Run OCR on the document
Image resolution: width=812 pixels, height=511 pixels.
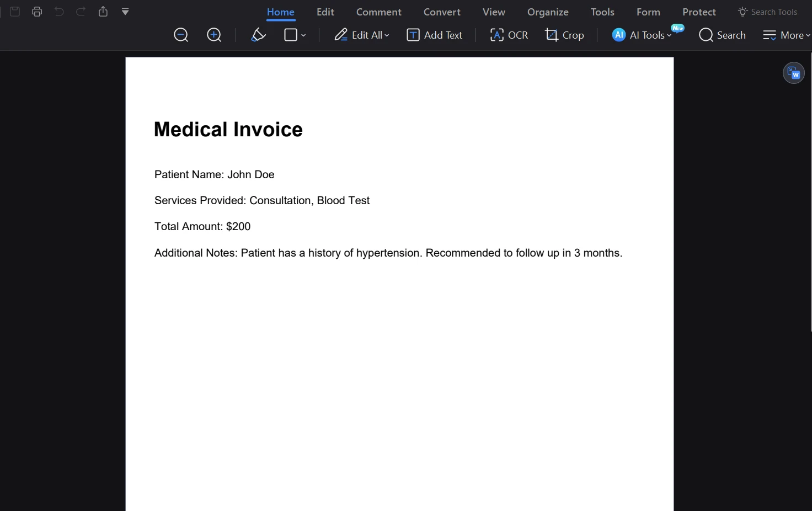click(509, 35)
